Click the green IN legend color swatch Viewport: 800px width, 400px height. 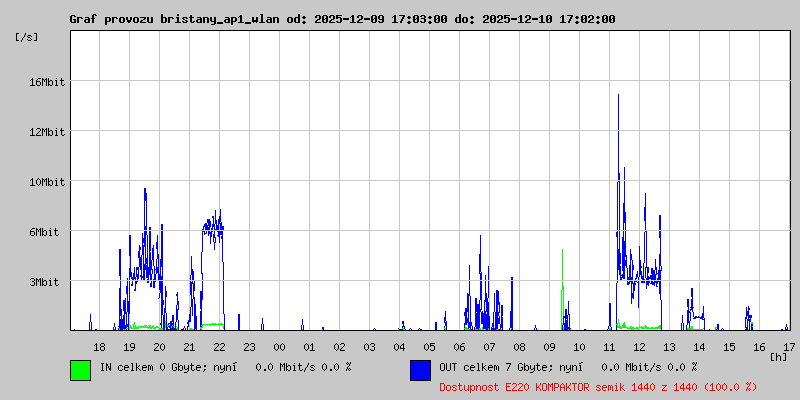[x=81, y=370]
